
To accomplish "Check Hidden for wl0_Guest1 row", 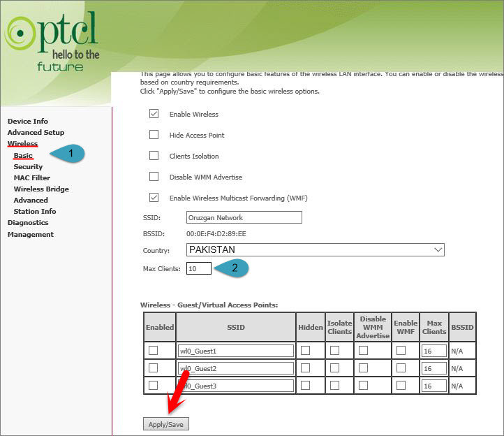I will coord(305,351).
